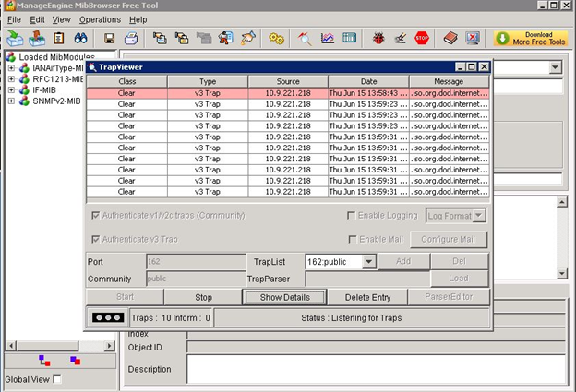The width and height of the screenshot is (576, 392).
Task: Click the red ladybug Debug icon
Action: pyautogui.click(x=378, y=38)
